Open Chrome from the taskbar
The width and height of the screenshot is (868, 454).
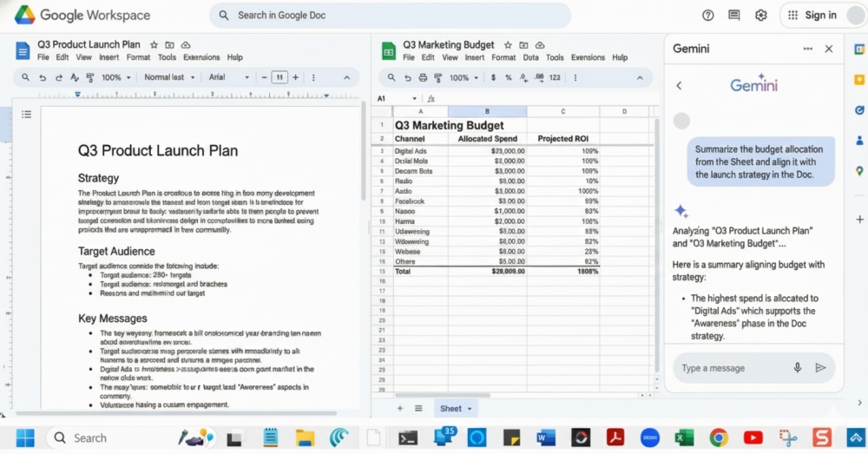719,438
